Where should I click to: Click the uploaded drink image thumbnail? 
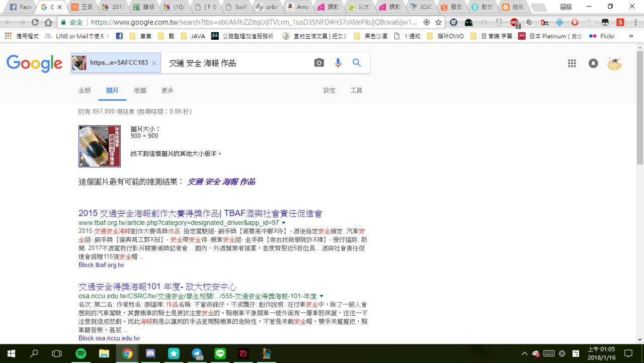(100, 146)
